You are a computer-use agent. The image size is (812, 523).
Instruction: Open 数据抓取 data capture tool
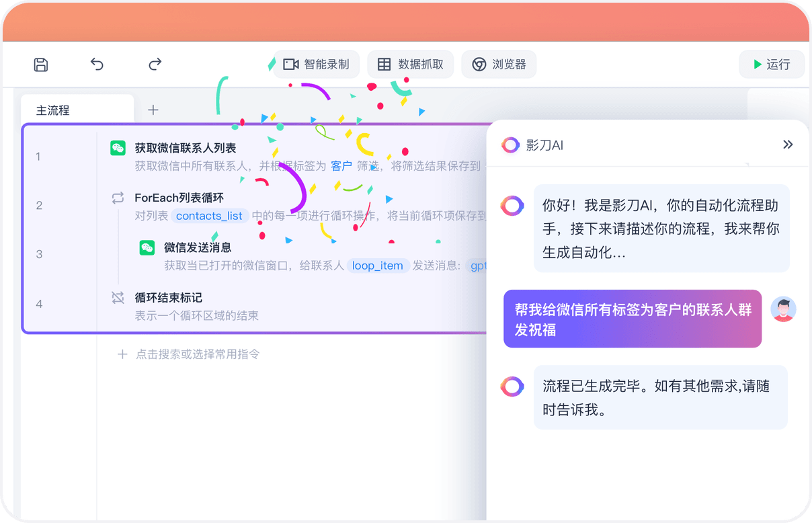coord(411,65)
